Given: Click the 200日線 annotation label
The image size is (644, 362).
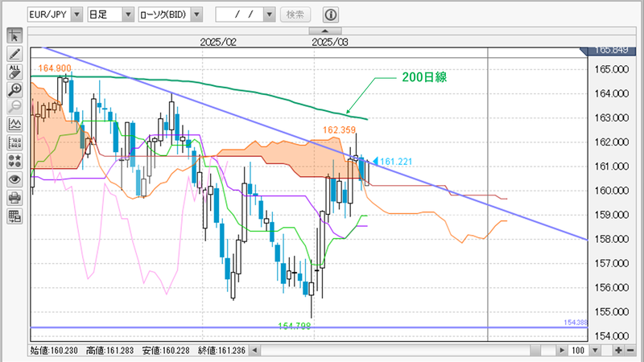Looking at the screenshot, I should (424, 77).
